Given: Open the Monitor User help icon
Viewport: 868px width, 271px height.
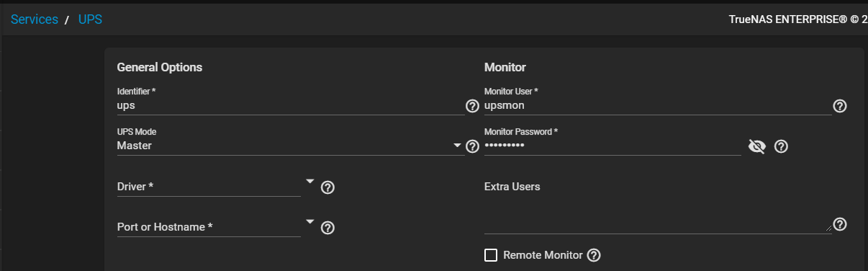Looking at the screenshot, I should point(839,106).
